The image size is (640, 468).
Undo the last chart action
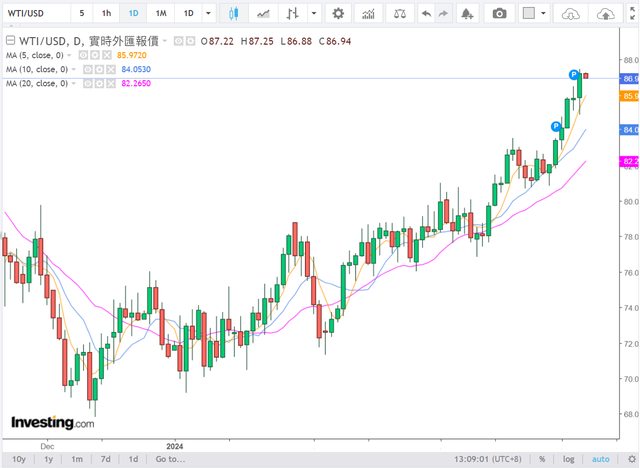[427, 14]
